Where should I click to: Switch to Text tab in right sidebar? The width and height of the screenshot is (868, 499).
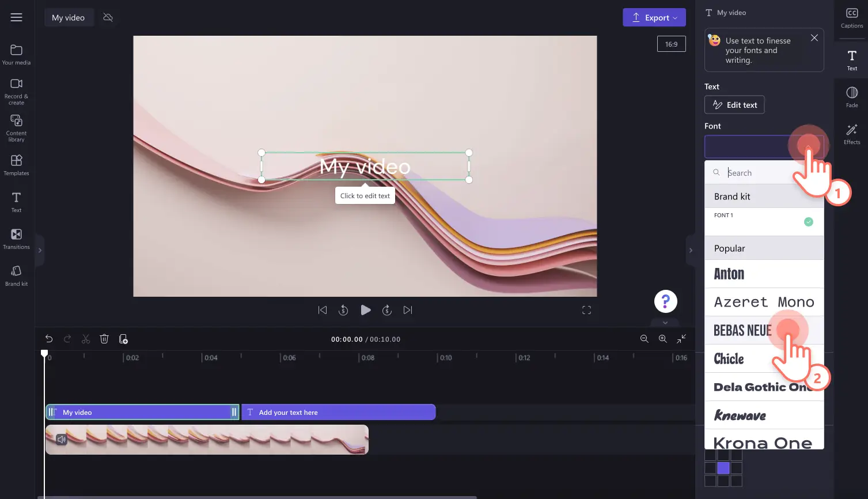[852, 60]
